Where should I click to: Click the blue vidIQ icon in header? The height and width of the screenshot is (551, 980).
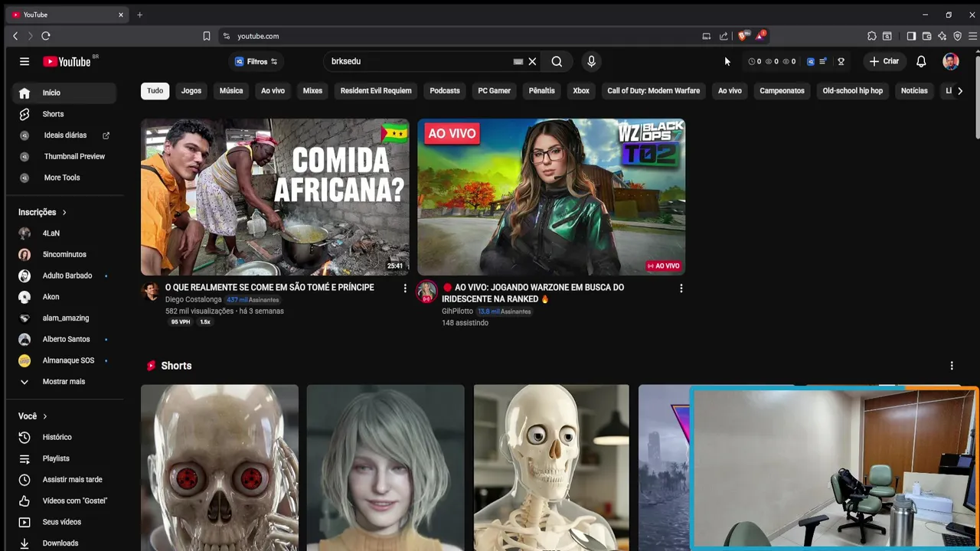811,61
